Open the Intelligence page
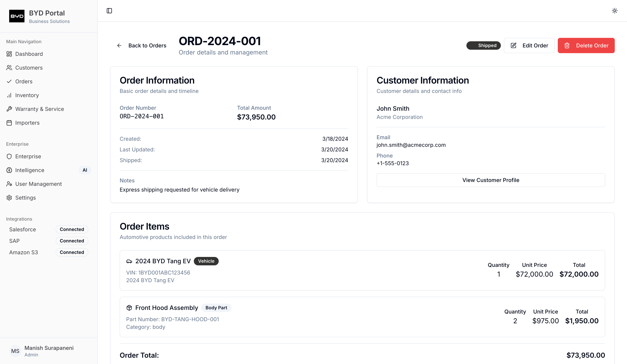 tap(49, 170)
